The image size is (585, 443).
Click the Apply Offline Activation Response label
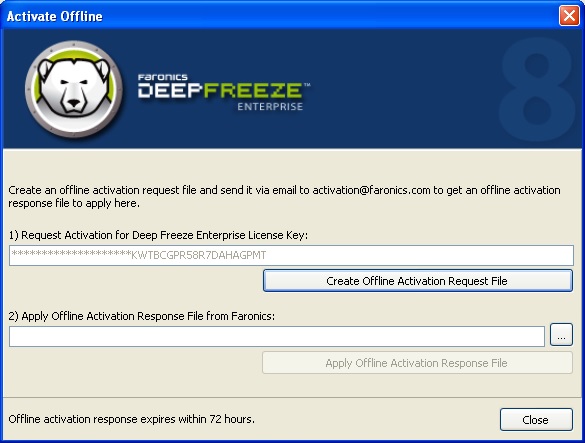(142, 316)
